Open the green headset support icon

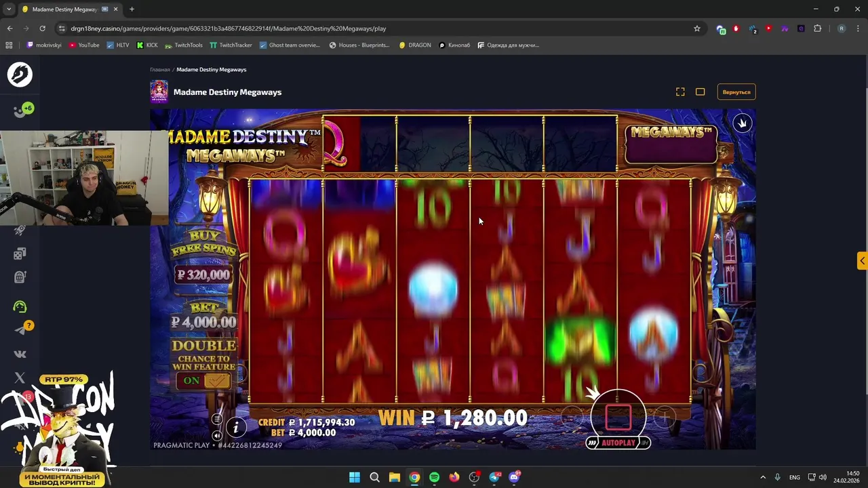(x=20, y=307)
